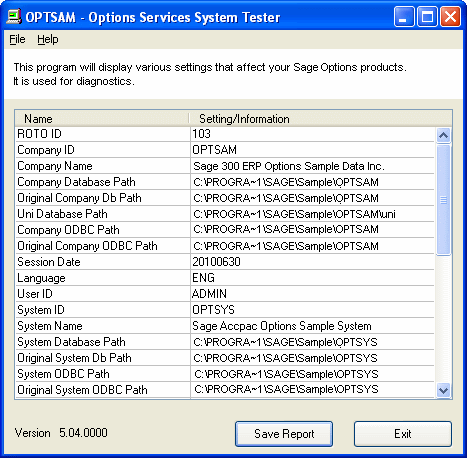Click the OPTSAM company ID value

point(214,150)
